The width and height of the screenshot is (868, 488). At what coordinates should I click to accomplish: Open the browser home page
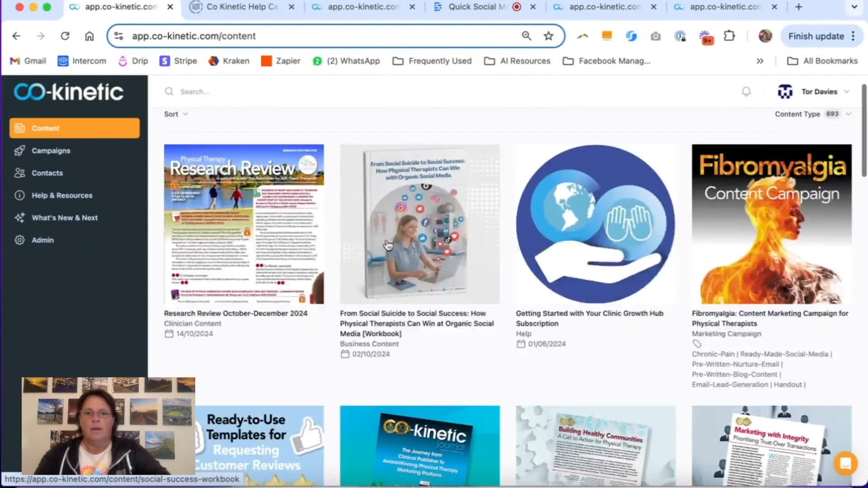coord(90,36)
